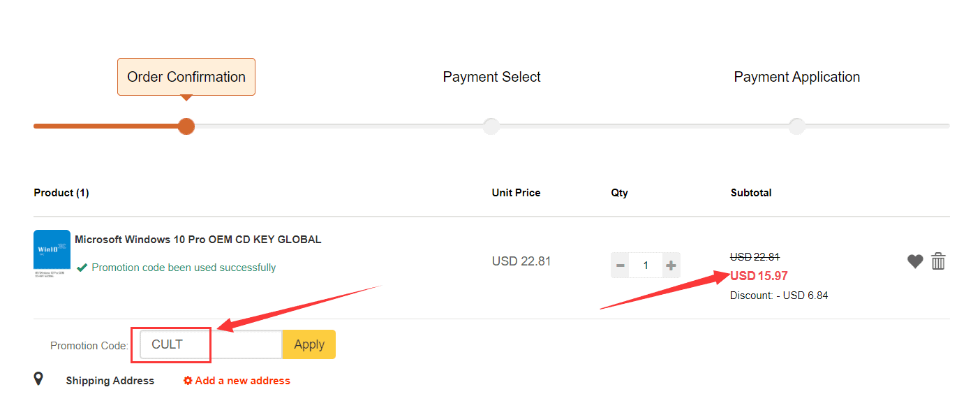Click the Payment Select progress dot
Viewport: 980px width, 408px height.
coord(491,126)
